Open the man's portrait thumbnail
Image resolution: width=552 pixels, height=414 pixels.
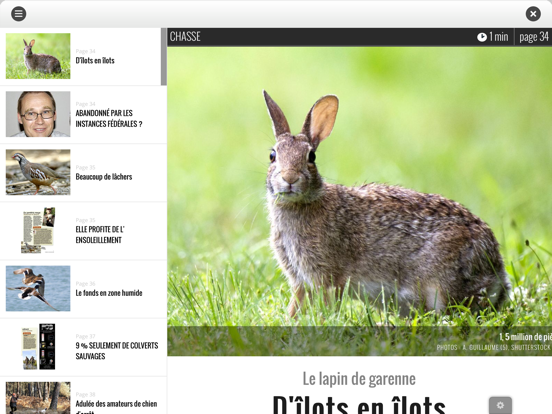pos(38,114)
